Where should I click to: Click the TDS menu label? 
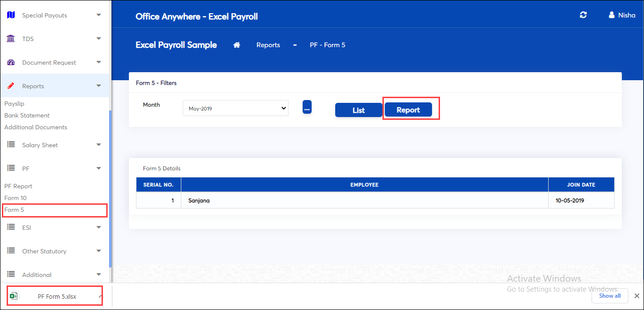[x=28, y=39]
